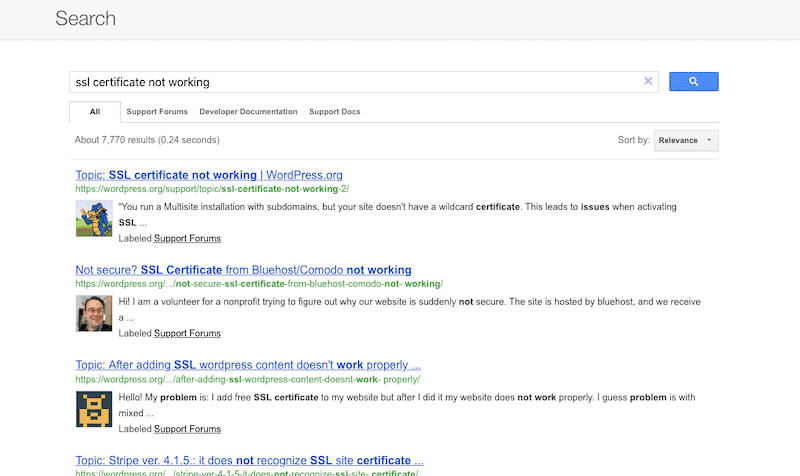Expand the Sort by Relevance dropdown
This screenshot has height=476, width=800.
[685, 141]
